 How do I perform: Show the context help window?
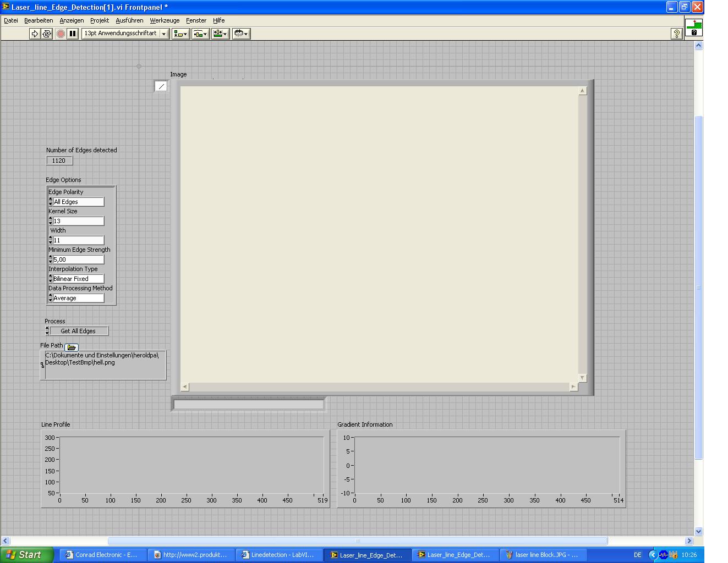point(677,34)
